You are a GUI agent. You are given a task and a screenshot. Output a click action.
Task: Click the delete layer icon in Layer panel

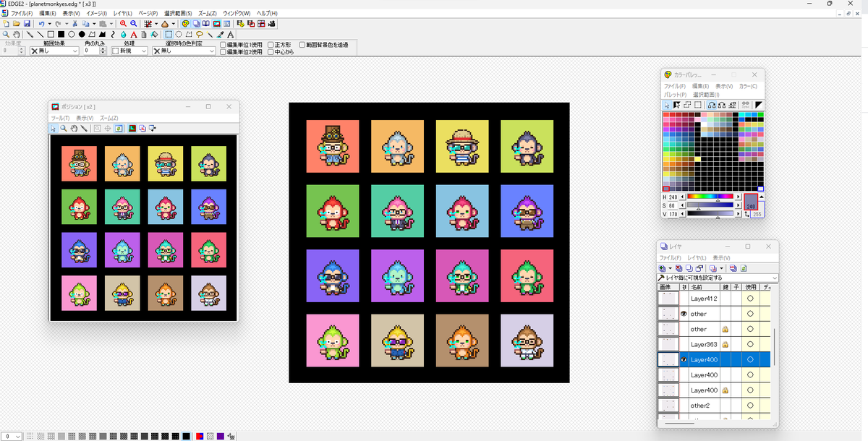coord(678,268)
